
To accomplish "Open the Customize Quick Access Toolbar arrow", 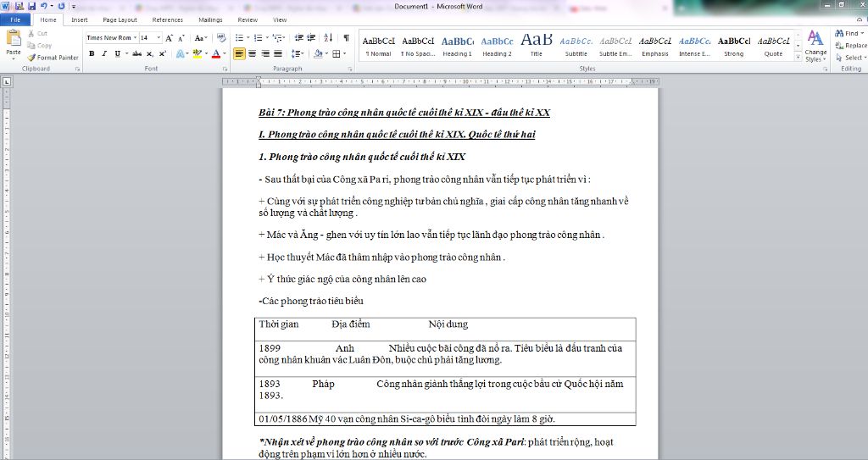I will (74, 7).
